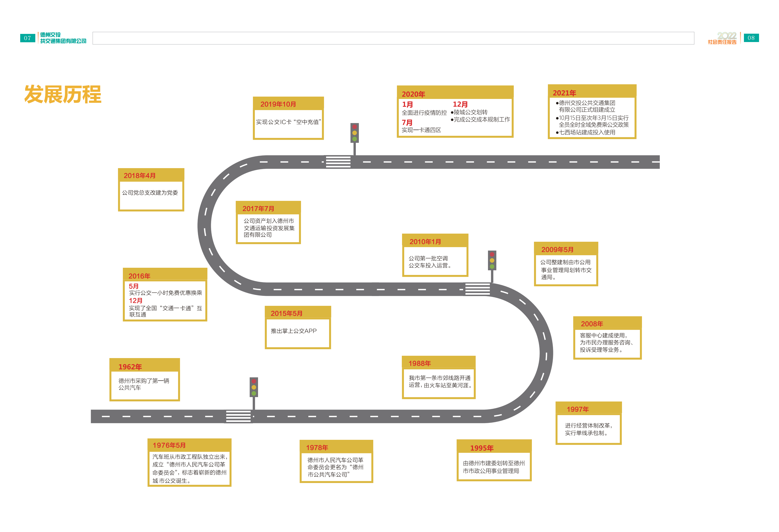Select the 2018年4月 timeline card
The height and width of the screenshot is (532, 779).
pos(151,190)
